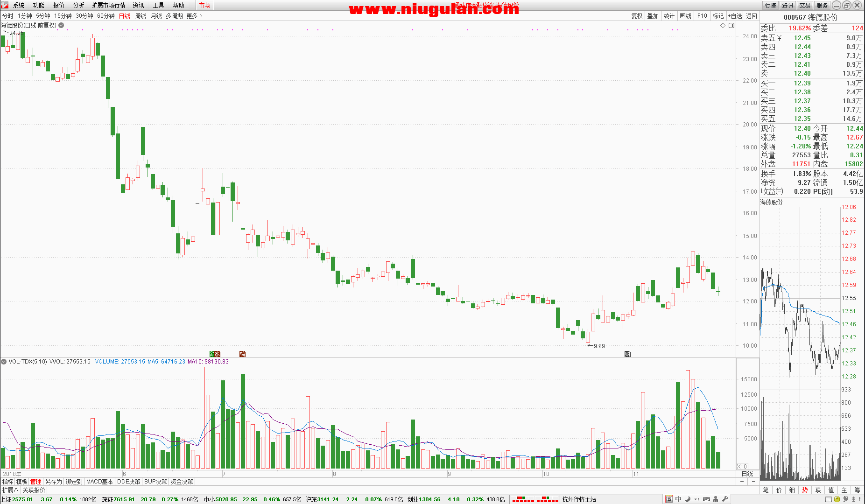Click the keyboard icon in status bar
The image size is (865, 504).
pos(706,499)
